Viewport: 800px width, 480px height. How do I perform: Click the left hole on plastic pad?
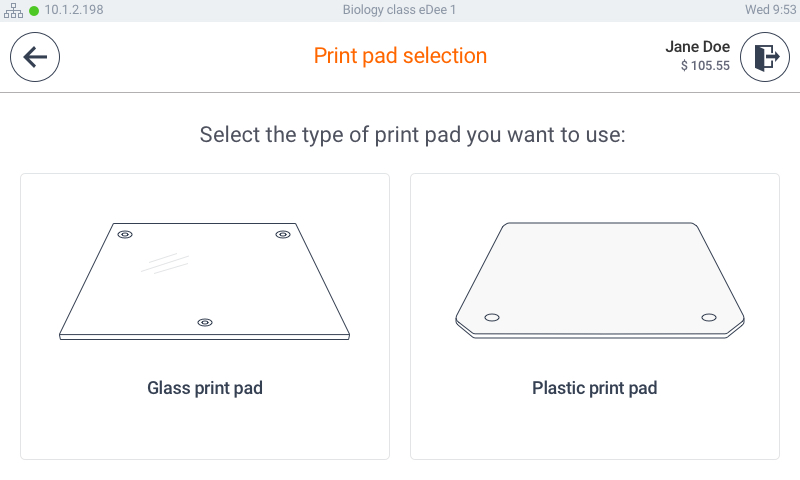click(492, 318)
